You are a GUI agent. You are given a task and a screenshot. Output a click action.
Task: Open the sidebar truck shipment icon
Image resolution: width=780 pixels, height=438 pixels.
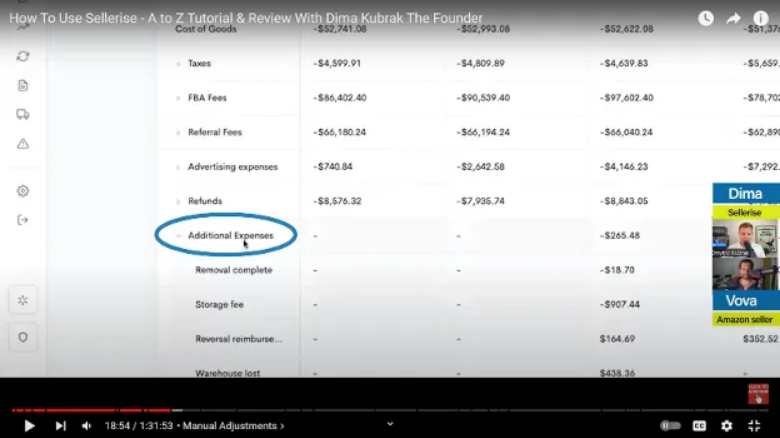point(23,114)
